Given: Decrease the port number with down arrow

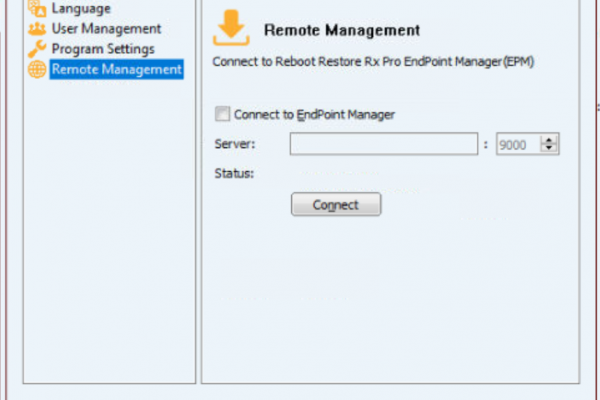Looking at the screenshot, I should (549, 149).
